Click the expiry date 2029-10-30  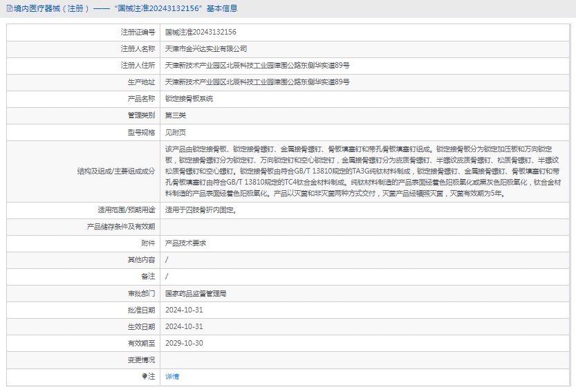pyautogui.click(x=184, y=343)
